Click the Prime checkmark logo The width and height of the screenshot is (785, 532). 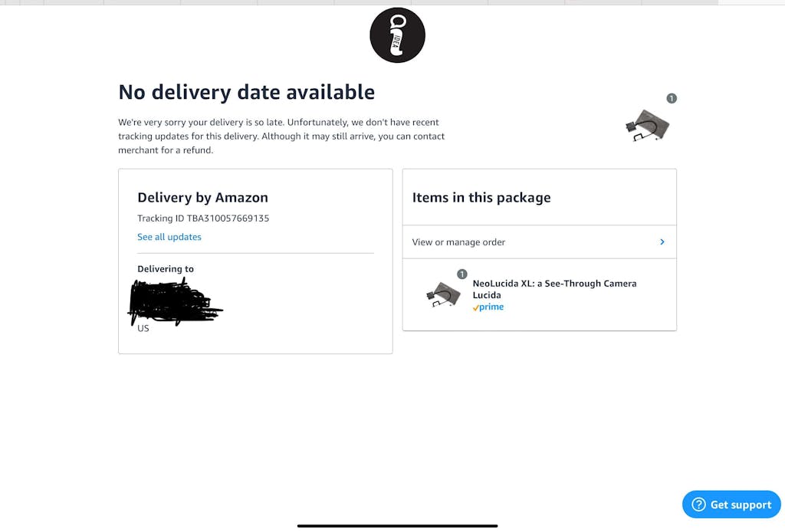tap(488, 307)
